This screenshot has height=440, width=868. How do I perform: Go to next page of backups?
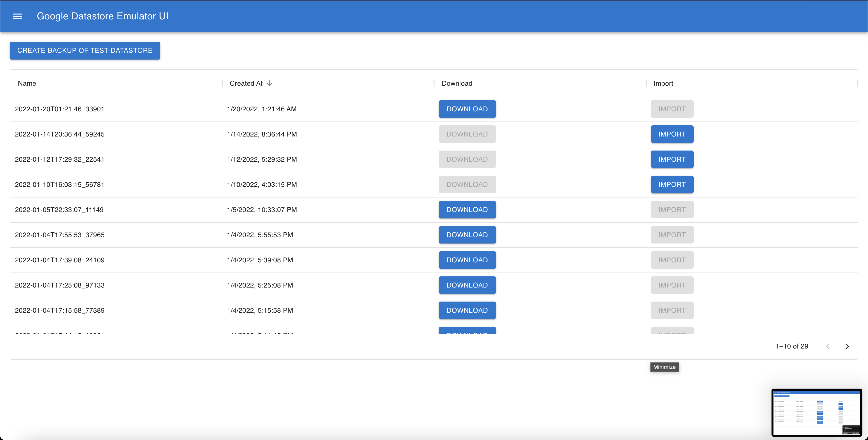(847, 346)
